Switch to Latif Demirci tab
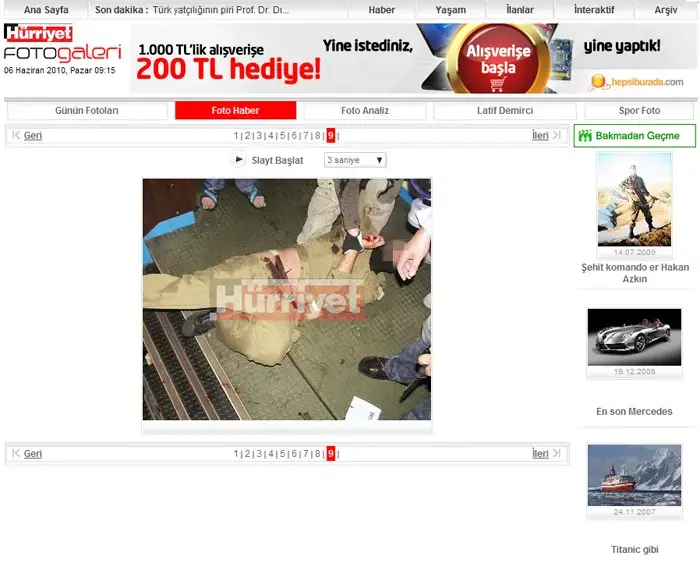 point(505,110)
